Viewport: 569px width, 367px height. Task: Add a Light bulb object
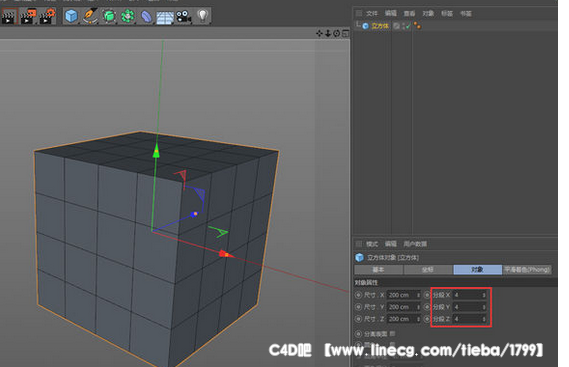coord(202,16)
